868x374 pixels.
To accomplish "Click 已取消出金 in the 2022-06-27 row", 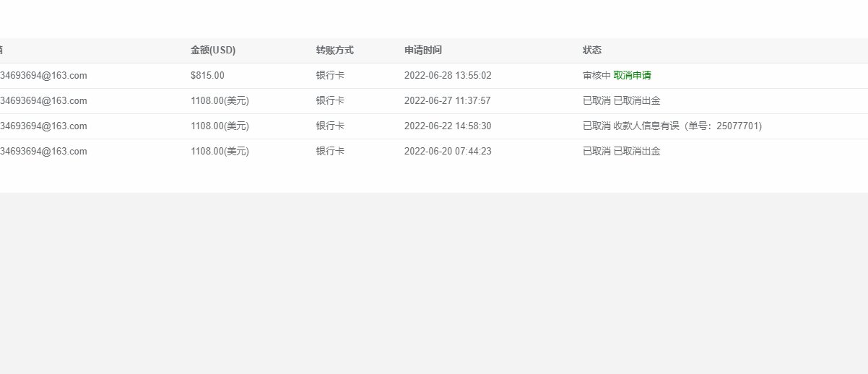I will click(637, 101).
